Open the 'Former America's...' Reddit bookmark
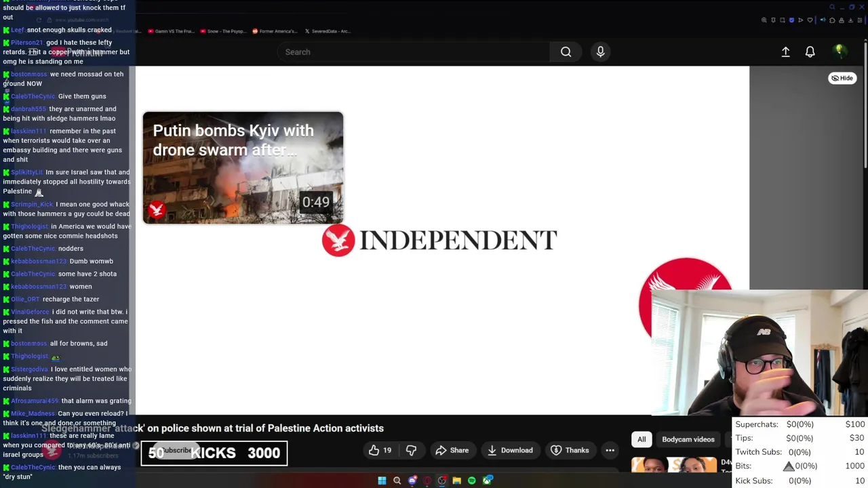Image resolution: width=868 pixels, height=488 pixels. (x=275, y=31)
